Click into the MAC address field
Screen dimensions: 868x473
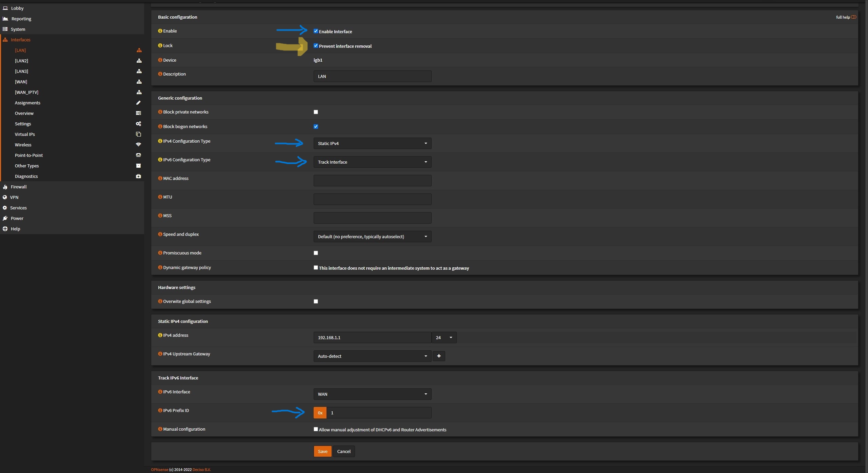(372, 181)
